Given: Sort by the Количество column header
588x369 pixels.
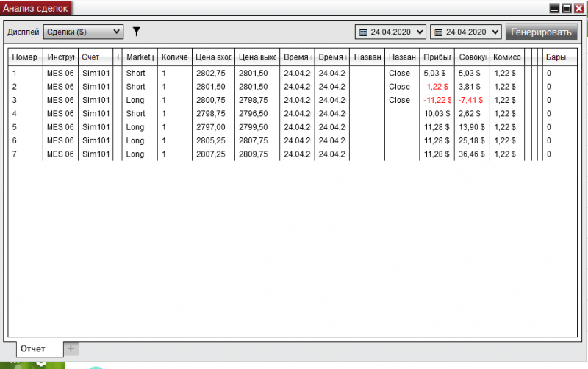Looking at the screenshot, I should [x=175, y=57].
